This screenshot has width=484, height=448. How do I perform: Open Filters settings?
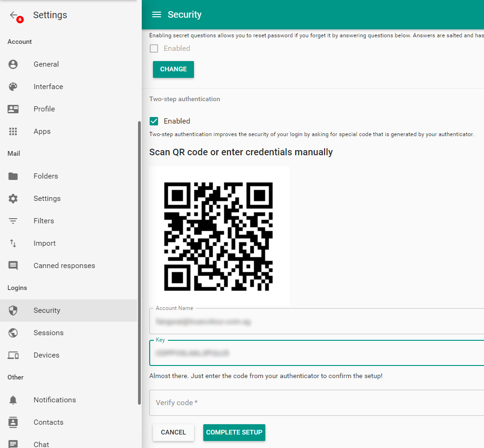pos(69,221)
